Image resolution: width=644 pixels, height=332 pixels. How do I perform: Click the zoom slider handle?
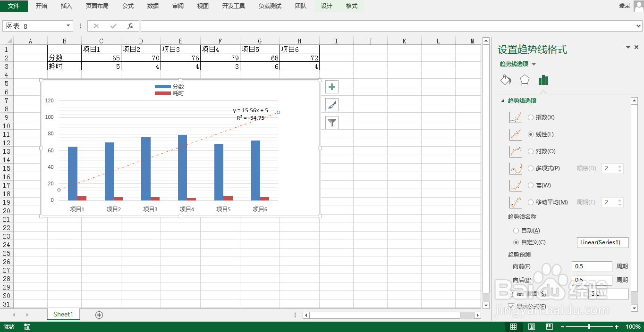(589, 327)
